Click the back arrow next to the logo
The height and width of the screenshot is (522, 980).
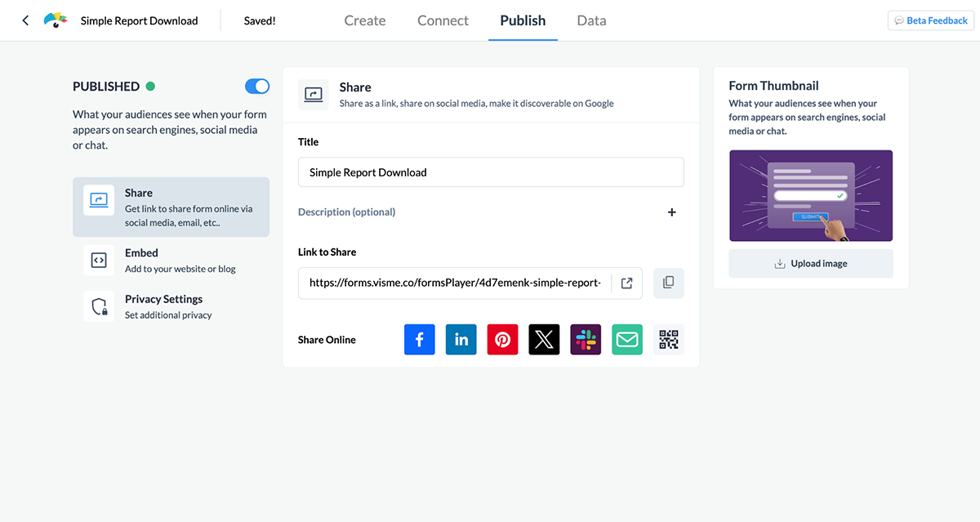pyautogui.click(x=24, y=20)
